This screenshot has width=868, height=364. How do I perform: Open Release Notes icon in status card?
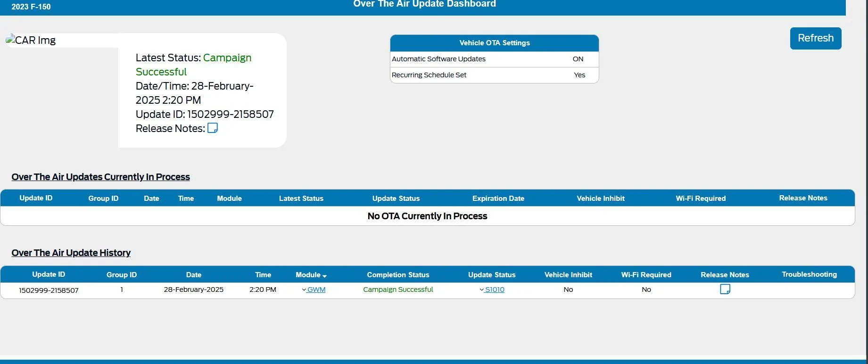pyautogui.click(x=213, y=128)
